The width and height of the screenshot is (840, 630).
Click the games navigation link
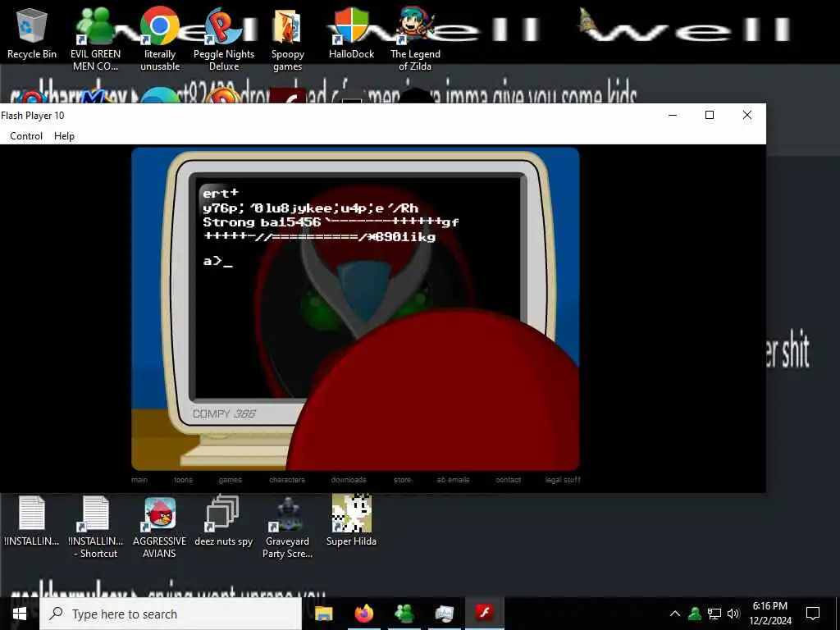231,479
